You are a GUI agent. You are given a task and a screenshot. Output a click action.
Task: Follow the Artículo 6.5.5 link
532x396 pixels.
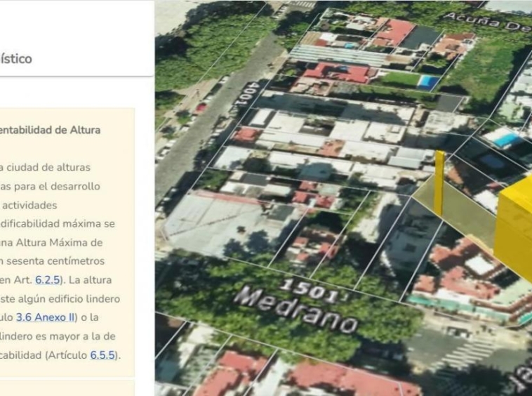coord(102,355)
